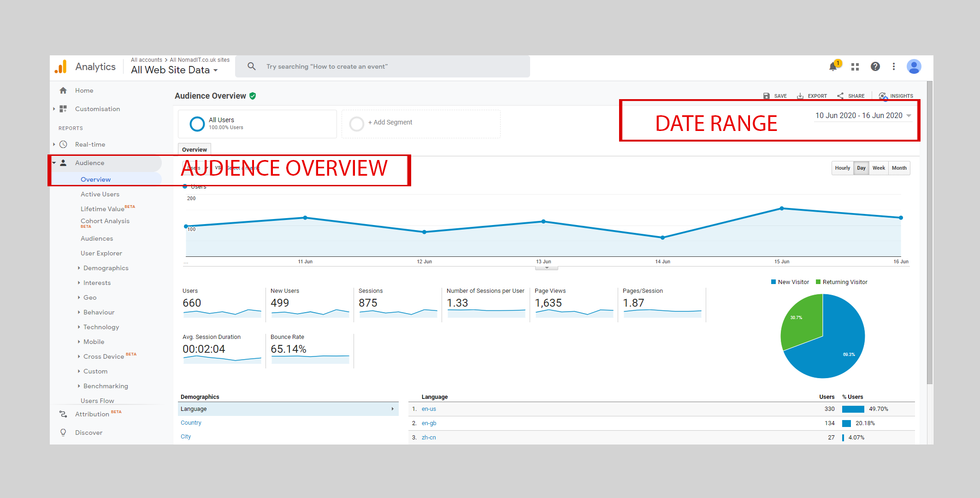
Task: Switch chart granularity to Month
Action: tap(899, 168)
